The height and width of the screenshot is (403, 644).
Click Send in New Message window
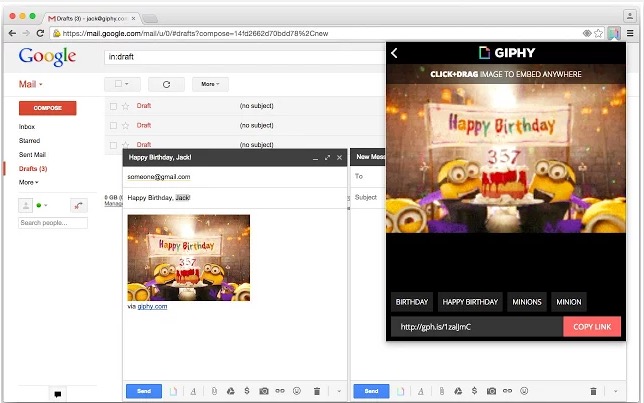[x=371, y=391]
